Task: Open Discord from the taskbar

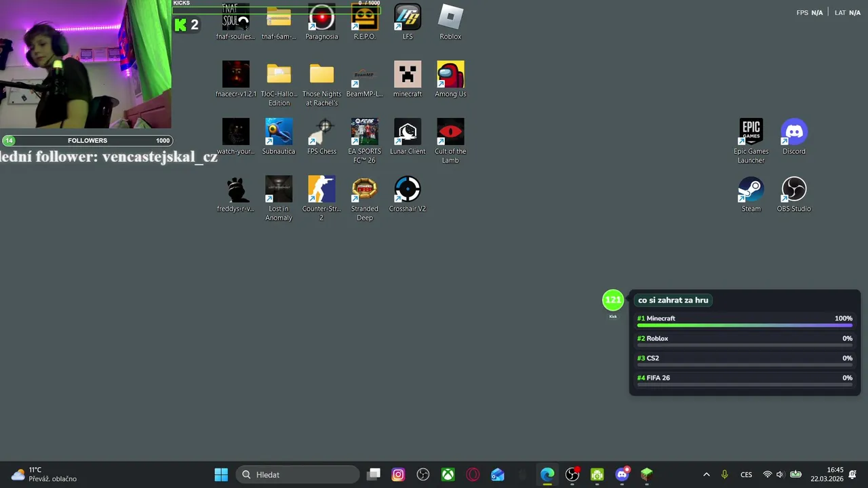Action: [622, 474]
